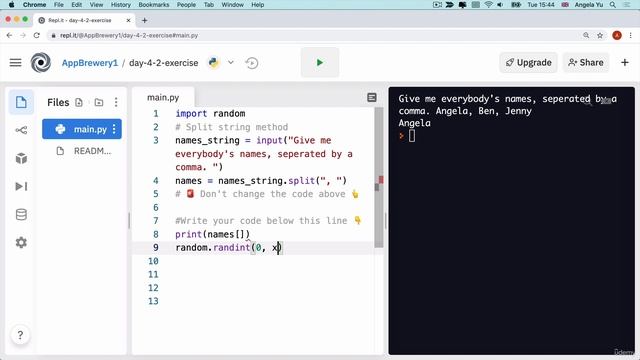Screen dimensions: 640x360
Task: Click the import random line
Action: point(210,113)
